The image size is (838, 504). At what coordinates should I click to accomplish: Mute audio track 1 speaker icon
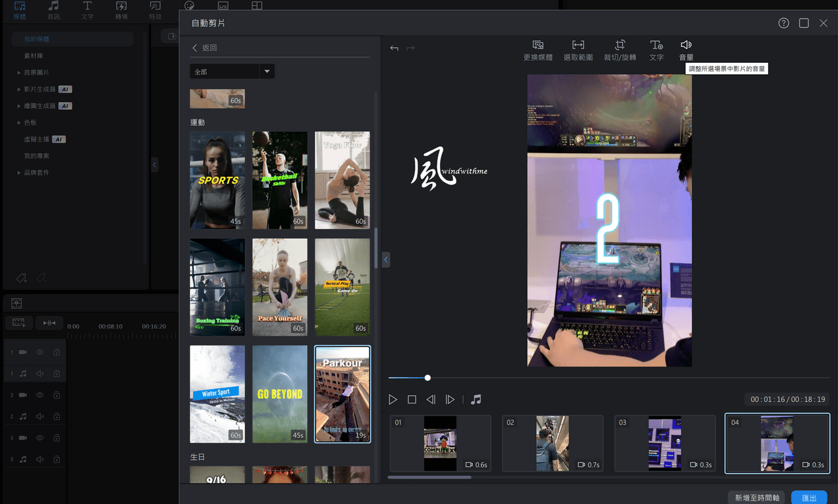click(x=40, y=374)
